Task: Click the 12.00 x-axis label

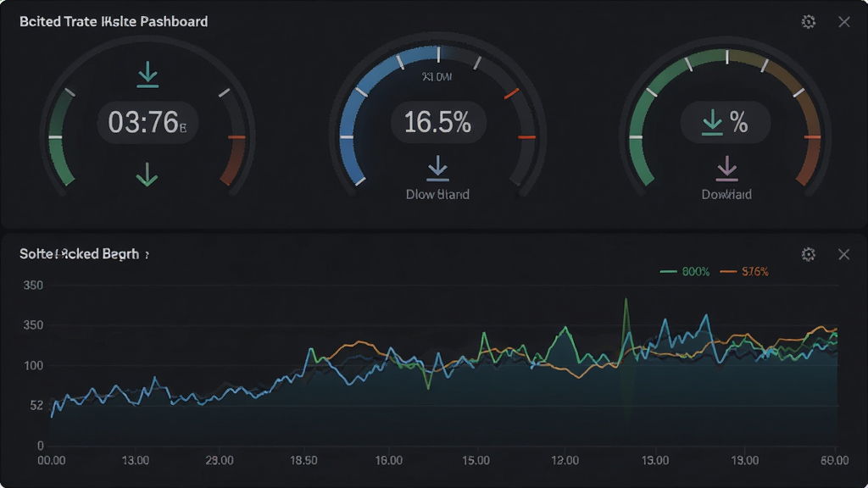Action: tap(565, 460)
